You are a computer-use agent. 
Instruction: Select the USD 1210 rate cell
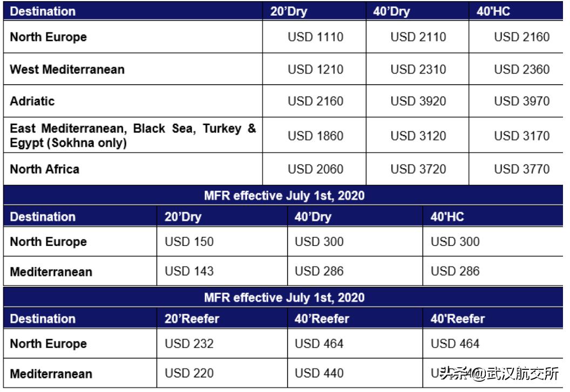coord(315,69)
